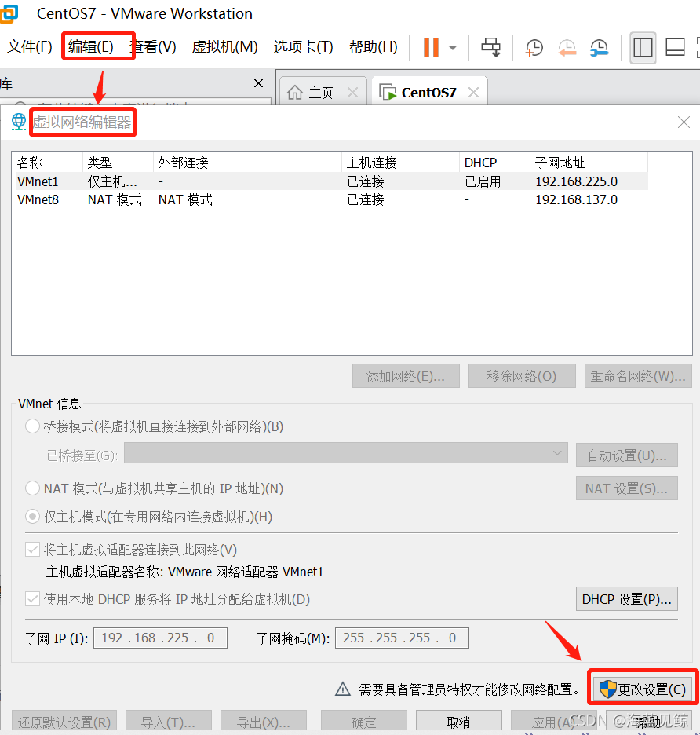
Task: Select 桥接模式 bridged radio button
Action: [32, 426]
